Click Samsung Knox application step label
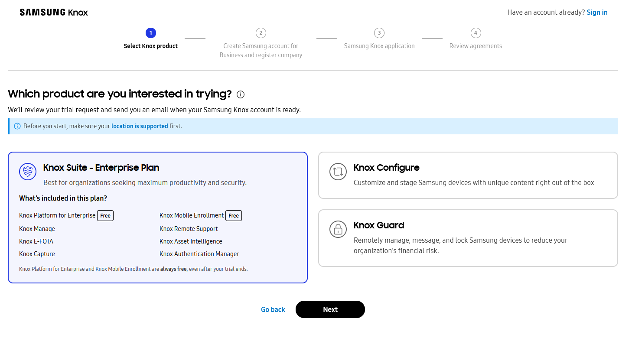This screenshot has height=364, width=632. pos(379,46)
